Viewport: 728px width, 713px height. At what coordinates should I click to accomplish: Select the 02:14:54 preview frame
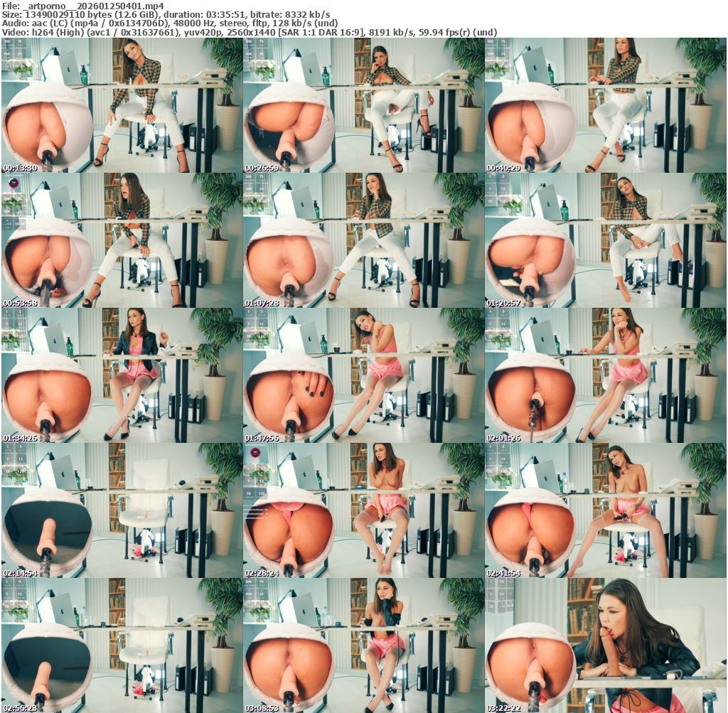(x=122, y=510)
